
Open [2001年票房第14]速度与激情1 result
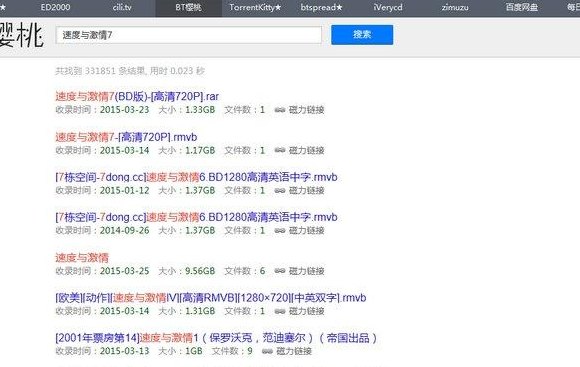pyautogui.click(x=216, y=338)
